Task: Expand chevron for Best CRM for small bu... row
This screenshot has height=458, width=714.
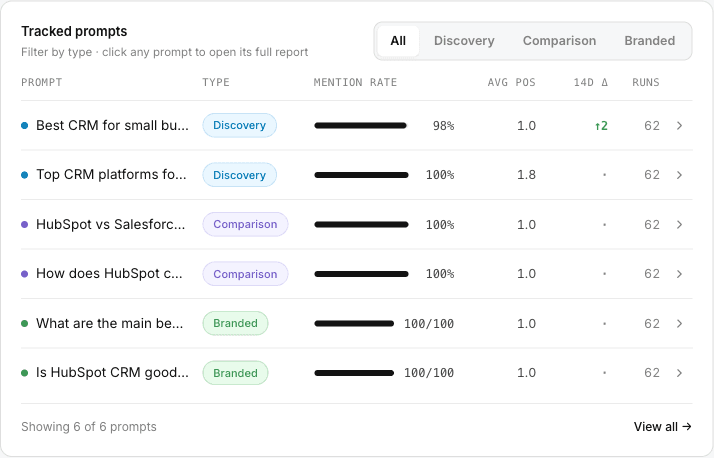Action: (679, 126)
